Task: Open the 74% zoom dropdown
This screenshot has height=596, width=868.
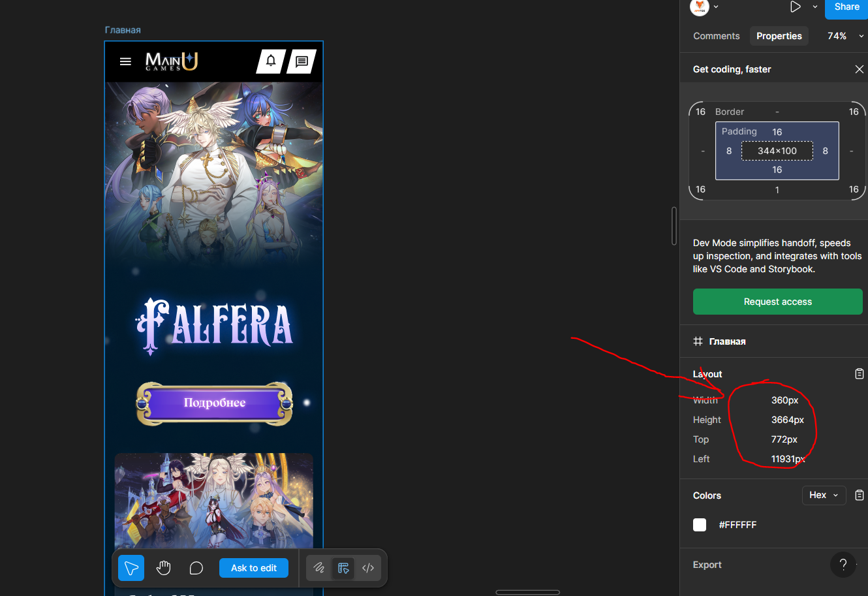Action: pyautogui.click(x=845, y=36)
